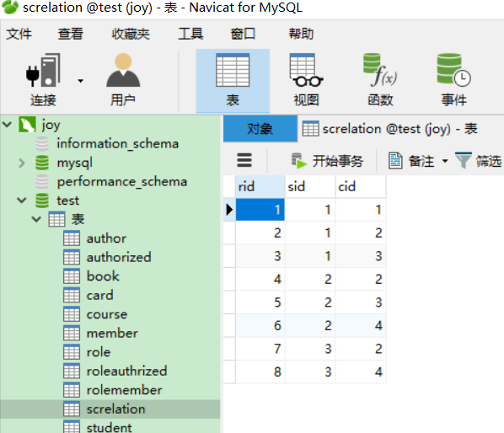Open the 查看 menu
Screen dimensions: 504x433
coord(71,34)
